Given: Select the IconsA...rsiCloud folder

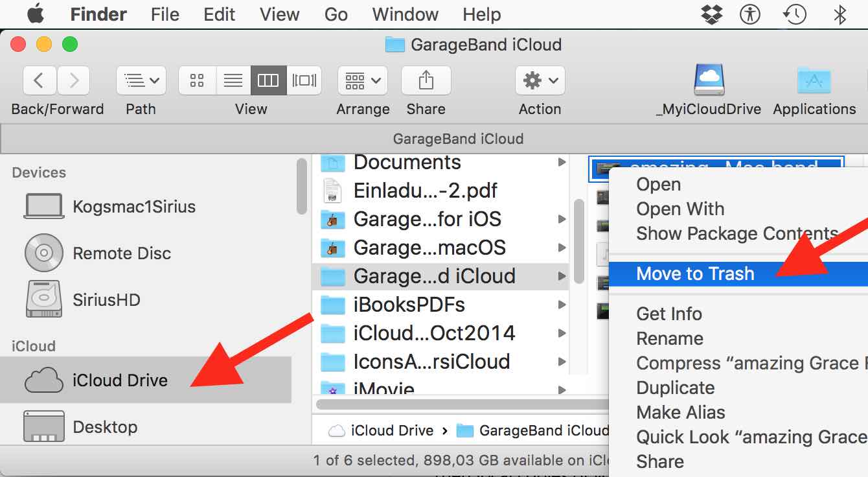Looking at the screenshot, I should pos(440,362).
